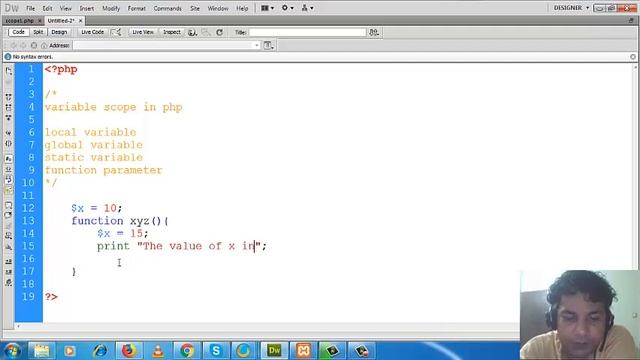Image resolution: width=640 pixels, height=360 pixels.
Task: Open the Edit menu
Action: (47, 8)
